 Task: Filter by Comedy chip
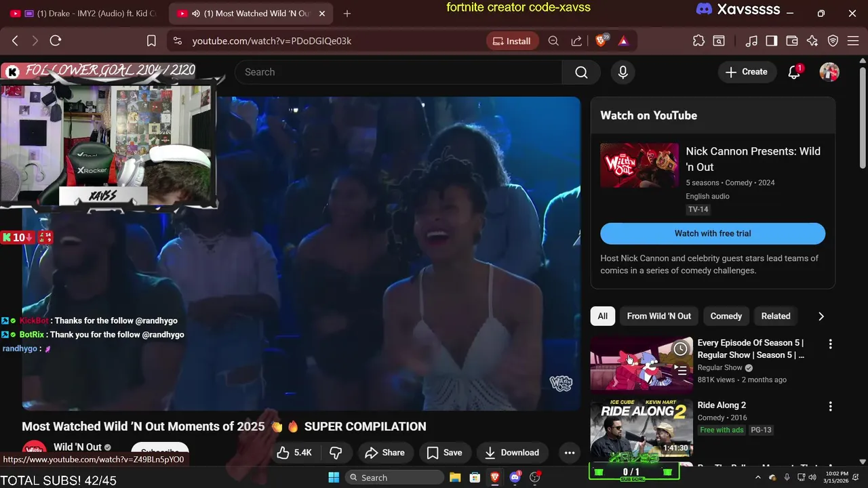tap(726, 316)
